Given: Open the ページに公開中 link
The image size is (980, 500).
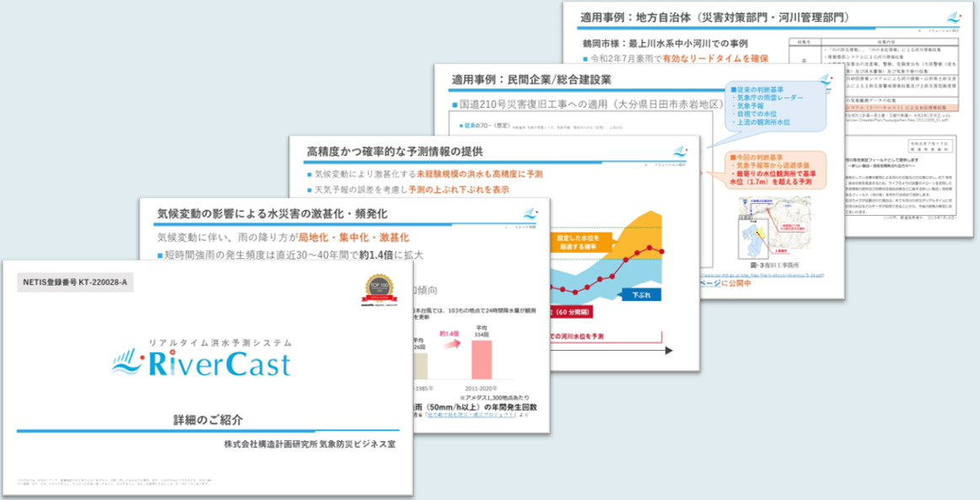Looking at the screenshot, I should coord(725,283).
